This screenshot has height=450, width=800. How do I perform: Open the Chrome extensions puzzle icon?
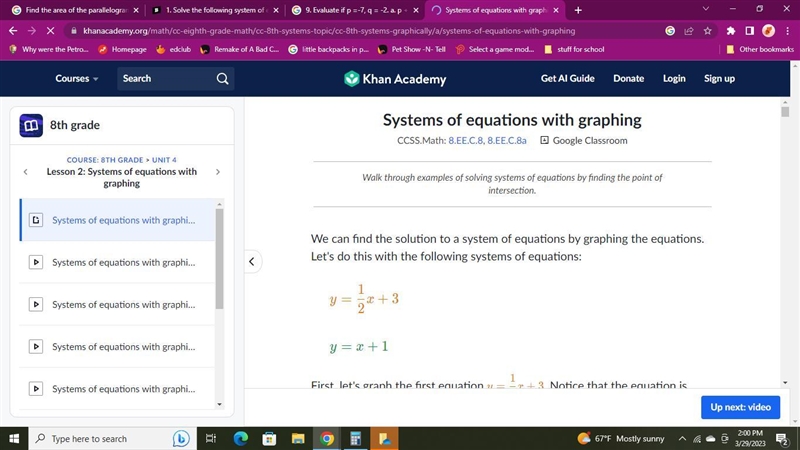(x=731, y=31)
